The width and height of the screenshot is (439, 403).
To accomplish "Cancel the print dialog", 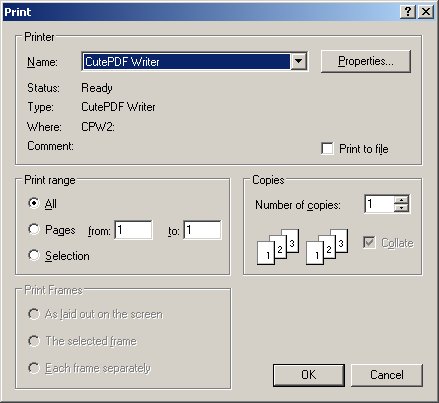I will click(387, 375).
